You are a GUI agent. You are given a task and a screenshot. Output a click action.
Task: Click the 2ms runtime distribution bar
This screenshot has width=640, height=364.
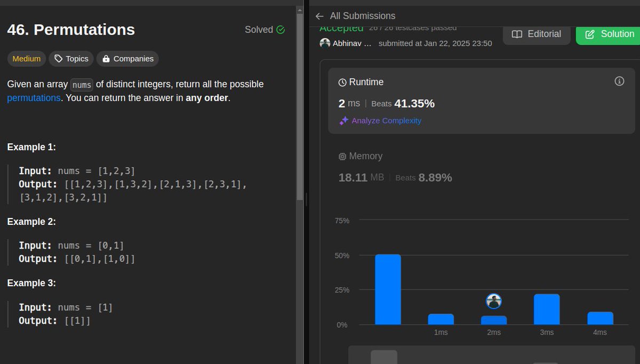(x=493, y=320)
